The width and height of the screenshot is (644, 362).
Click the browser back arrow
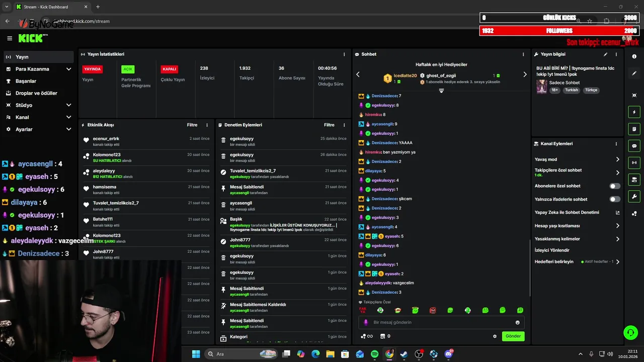point(7,21)
